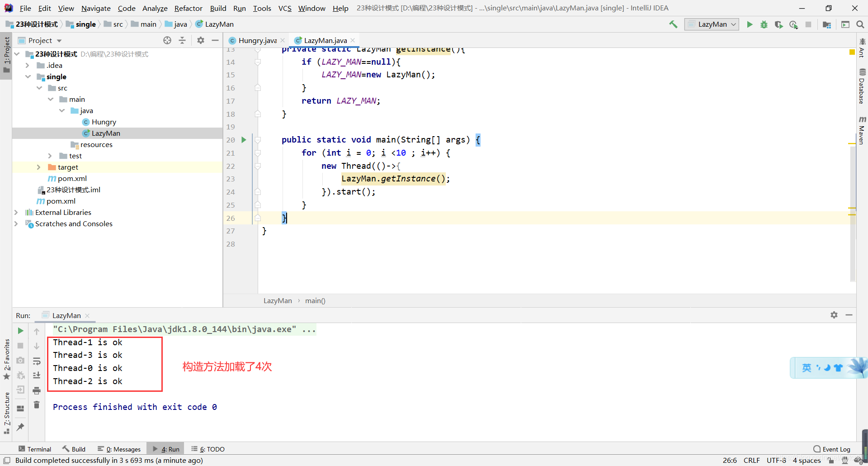Hide the Project tool window

(x=215, y=40)
